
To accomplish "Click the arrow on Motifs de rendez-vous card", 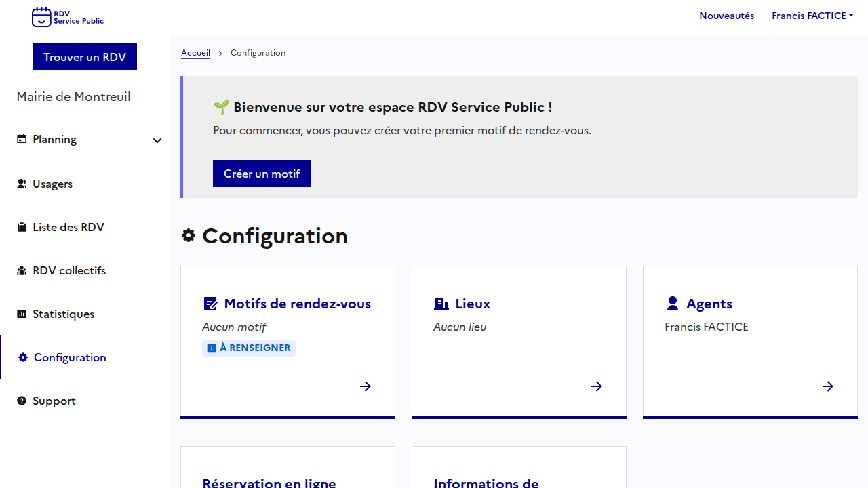I will click(365, 386).
